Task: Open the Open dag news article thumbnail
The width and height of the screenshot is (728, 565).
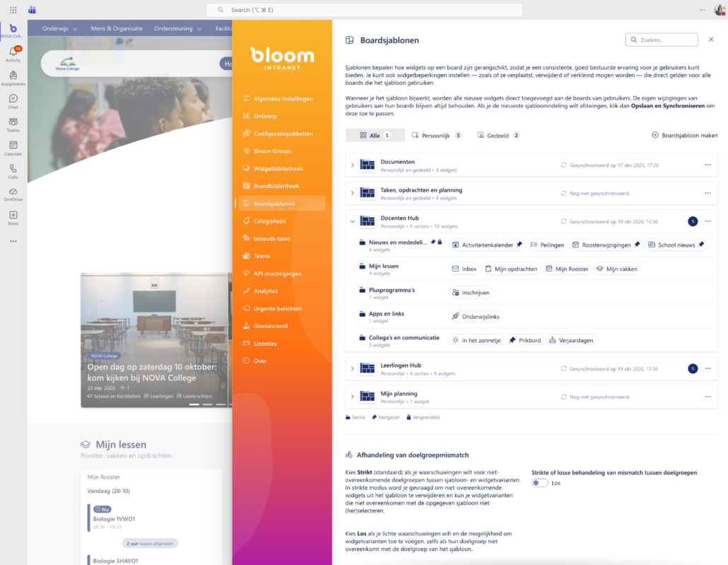Action: (154, 340)
